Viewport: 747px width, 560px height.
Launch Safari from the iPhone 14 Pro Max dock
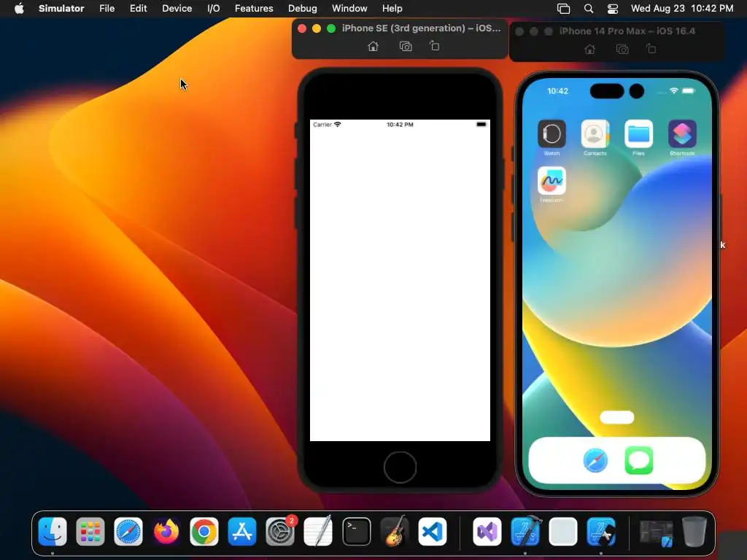pyautogui.click(x=595, y=461)
